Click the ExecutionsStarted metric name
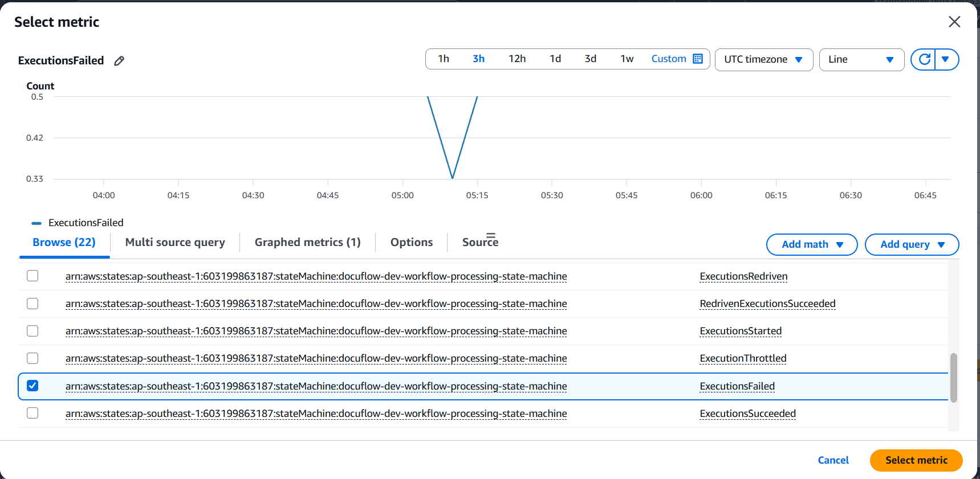The height and width of the screenshot is (479, 980). pos(741,331)
